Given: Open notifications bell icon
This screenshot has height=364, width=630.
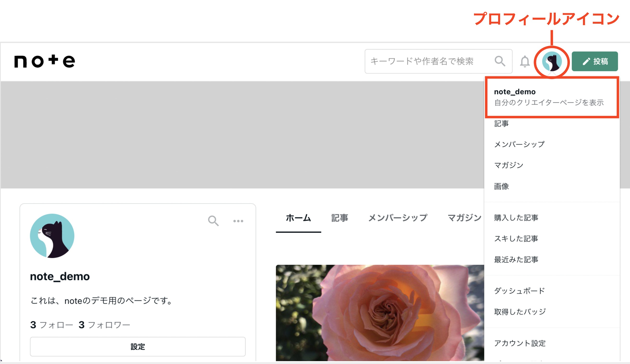Looking at the screenshot, I should [x=525, y=62].
